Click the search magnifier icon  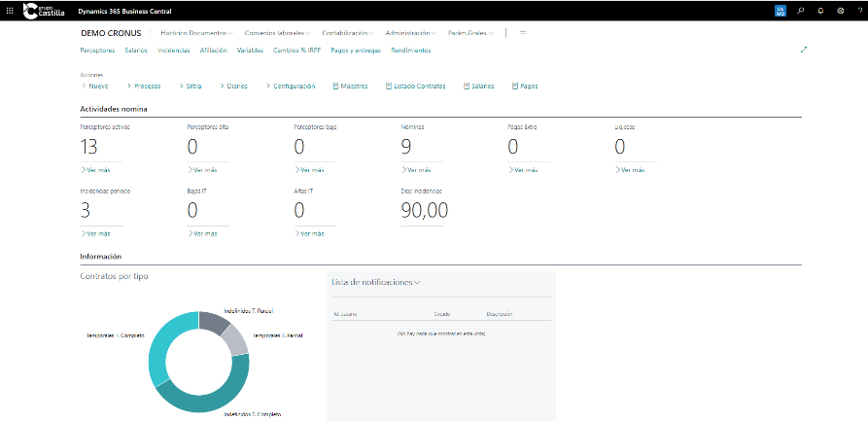[800, 10]
